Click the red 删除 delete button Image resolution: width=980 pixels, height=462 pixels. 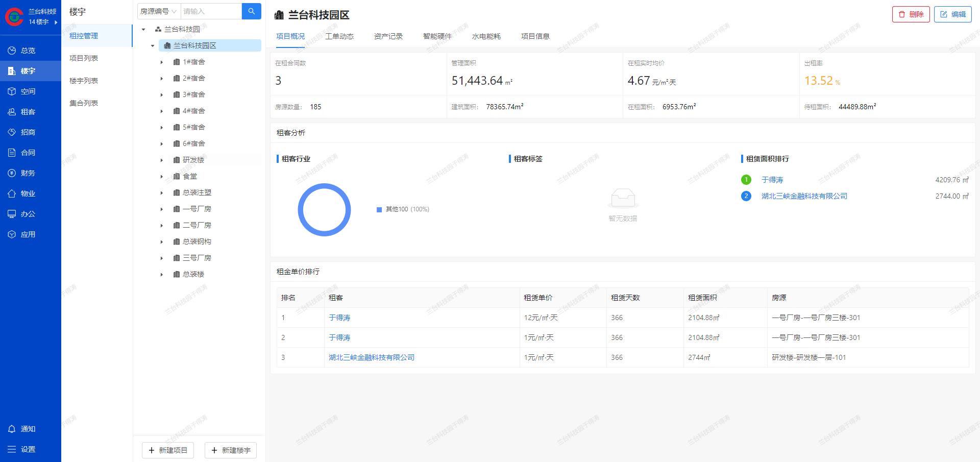coord(911,14)
